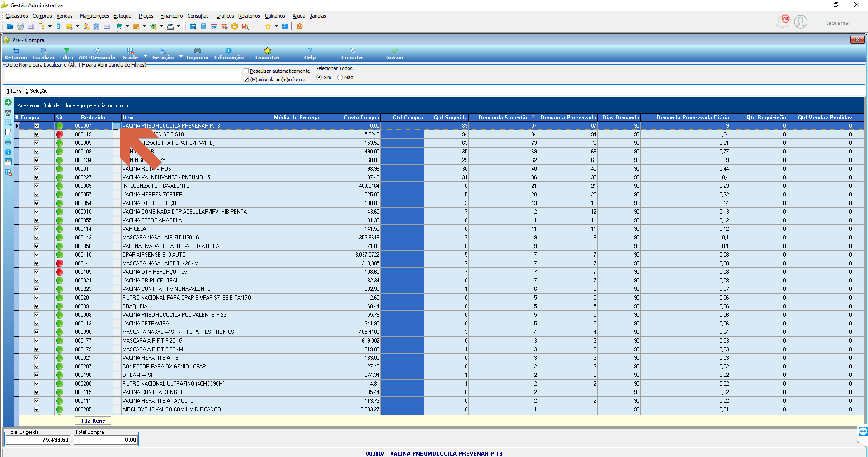868x457 pixels.
Task: Toggle the Maiúscula = minúscula checkbox
Action: (246, 80)
